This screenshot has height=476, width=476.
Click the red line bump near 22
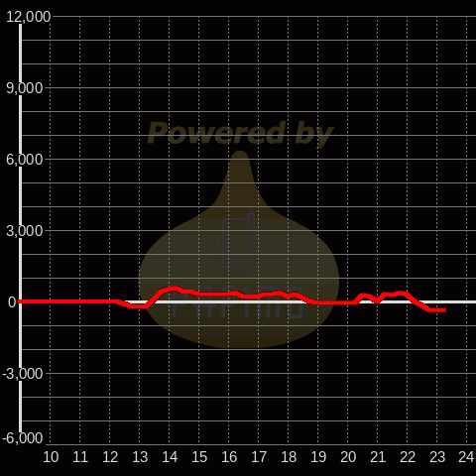click(401, 293)
